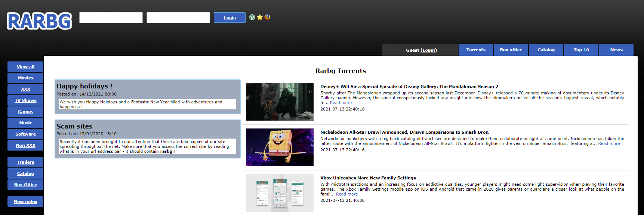The image size is (644, 215).
Task: Click the Firefox icon in the header
Action: point(267,17)
